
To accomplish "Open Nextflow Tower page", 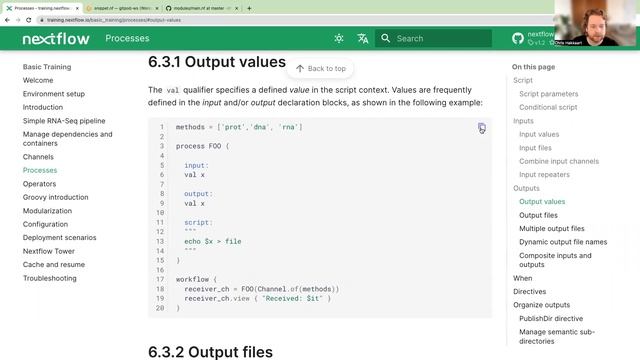I will tap(49, 251).
